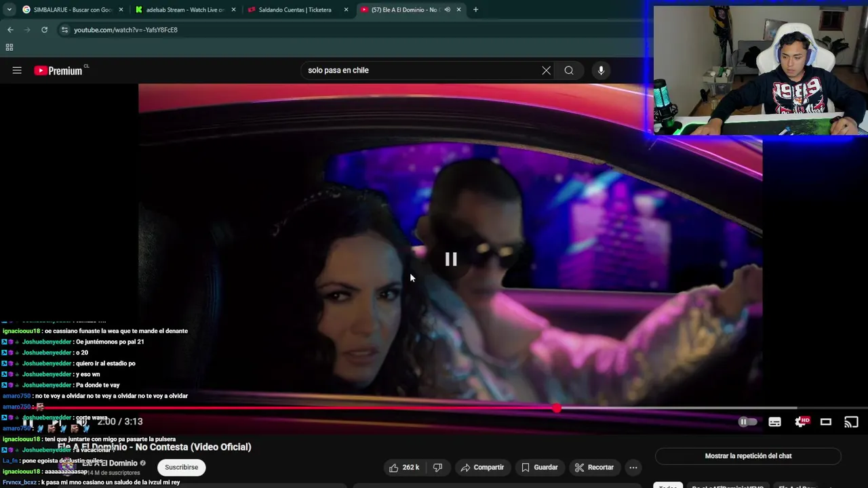Screen dimensions: 868x488
Task: Switch to the adelsab Stream tab
Action: 185,9
